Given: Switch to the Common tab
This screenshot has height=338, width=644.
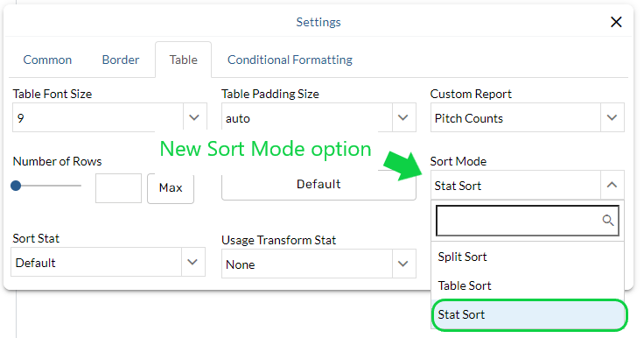Looking at the screenshot, I should pyautogui.click(x=47, y=60).
